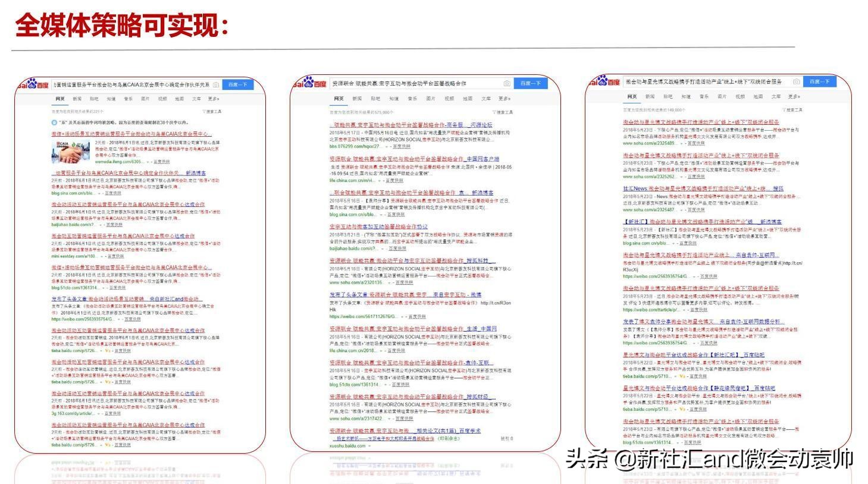This screenshot has width=868, height=484.
Task: Switch to 视频 tab in the right panel
Action: click(739, 96)
